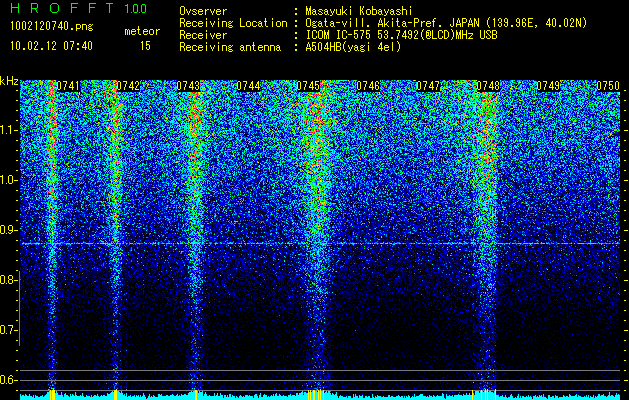The width and height of the screenshot is (629, 400).
Task: Click the "Receiving antenna" field label
Action: 230,47
